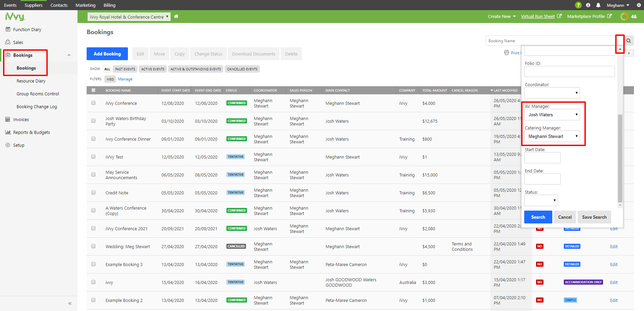Open the AV Manager dropdown
This screenshot has height=311, width=644.
pyautogui.click(x=552, y=115)
